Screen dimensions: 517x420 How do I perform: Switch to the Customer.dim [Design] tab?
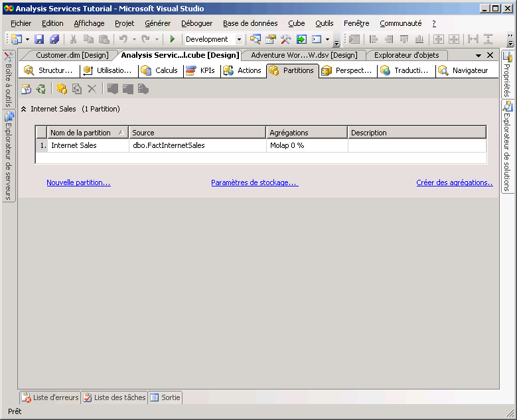[72, 55]
